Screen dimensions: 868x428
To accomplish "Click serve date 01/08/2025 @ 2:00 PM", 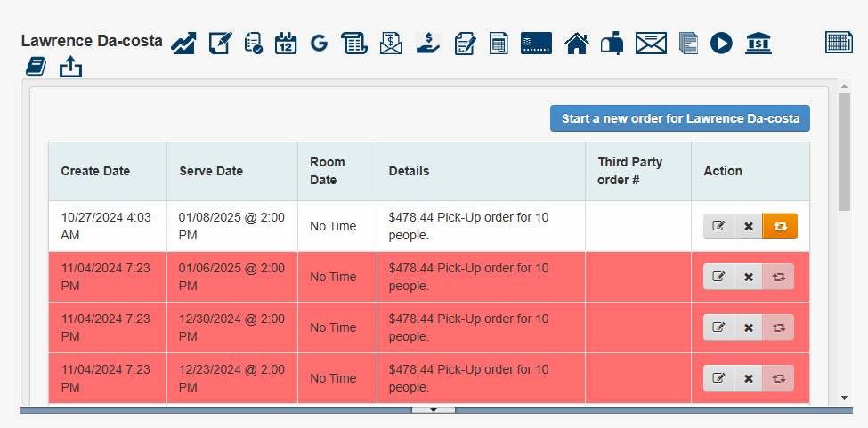I will (x=231, y=226).
